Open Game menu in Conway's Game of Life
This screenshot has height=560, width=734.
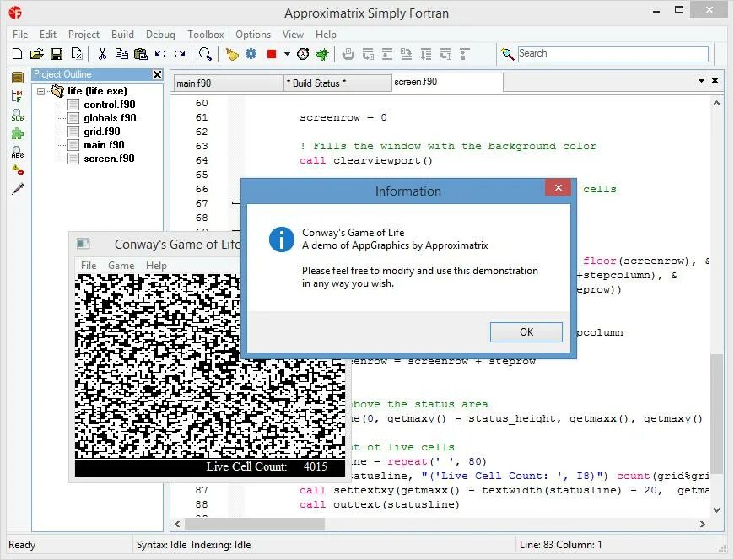pyautogui.click(x=121, y=266)
